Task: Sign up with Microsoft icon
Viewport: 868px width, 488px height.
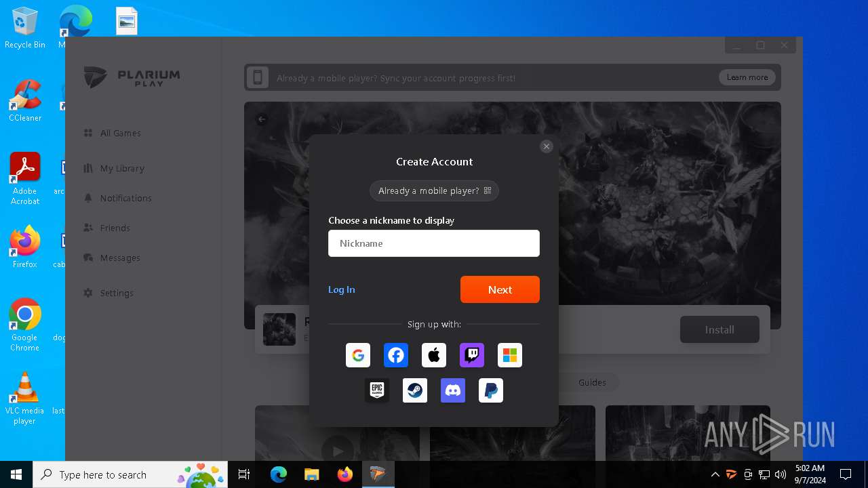Action: 510,355
